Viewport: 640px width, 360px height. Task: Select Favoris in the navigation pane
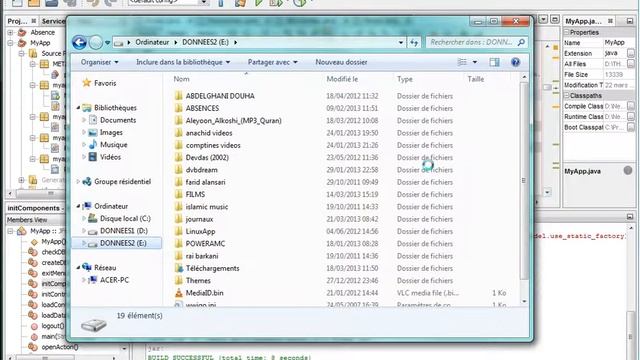(105, 83)
